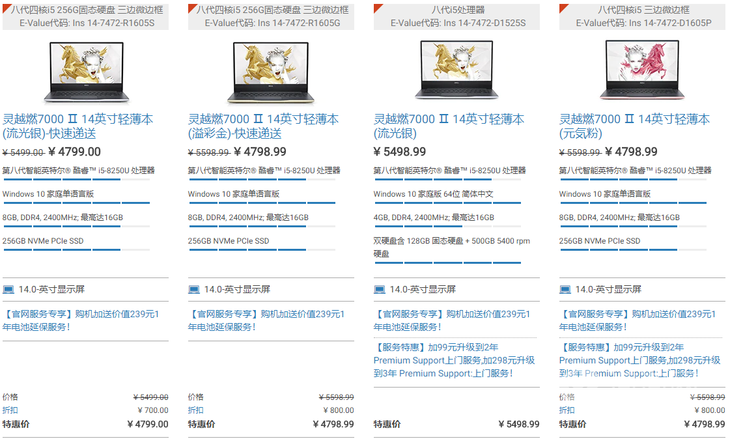Click E-Value代码 Ins 14-7472-R1605G header
730x439 pixels.
[x=272, y=23]
